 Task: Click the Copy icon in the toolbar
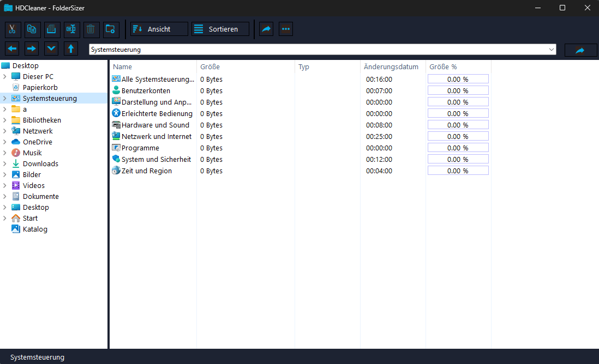click(33, 29)
